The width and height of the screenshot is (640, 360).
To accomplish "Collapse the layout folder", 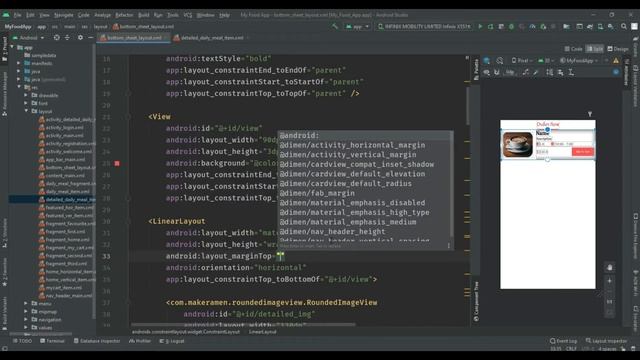I will point(26,111).
